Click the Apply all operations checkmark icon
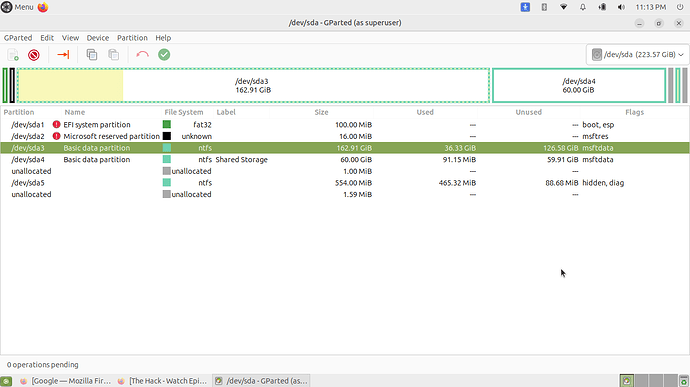690x387 pixels. coord(164,55)
